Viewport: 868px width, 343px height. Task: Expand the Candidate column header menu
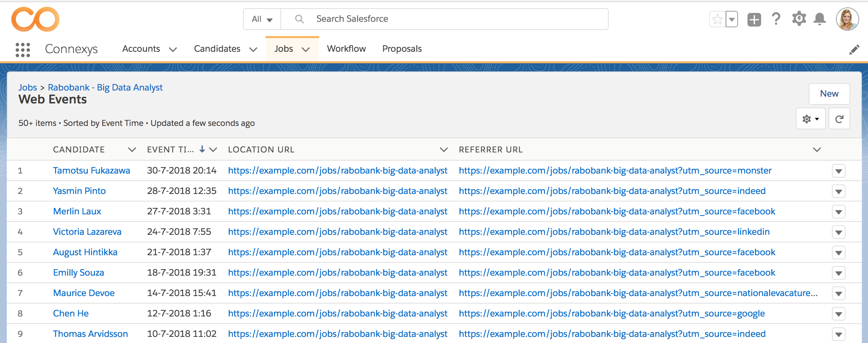132,150
